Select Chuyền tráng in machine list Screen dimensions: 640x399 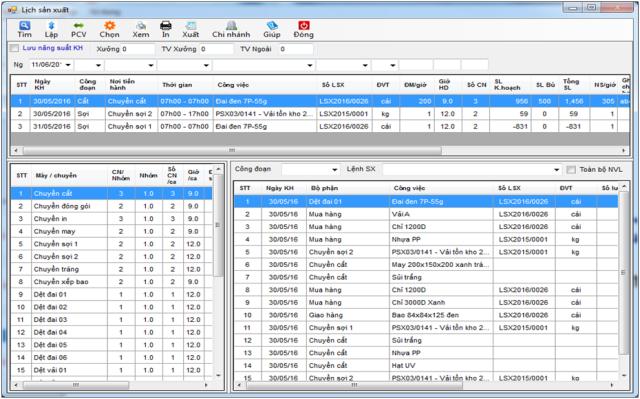tap(112, 269)
